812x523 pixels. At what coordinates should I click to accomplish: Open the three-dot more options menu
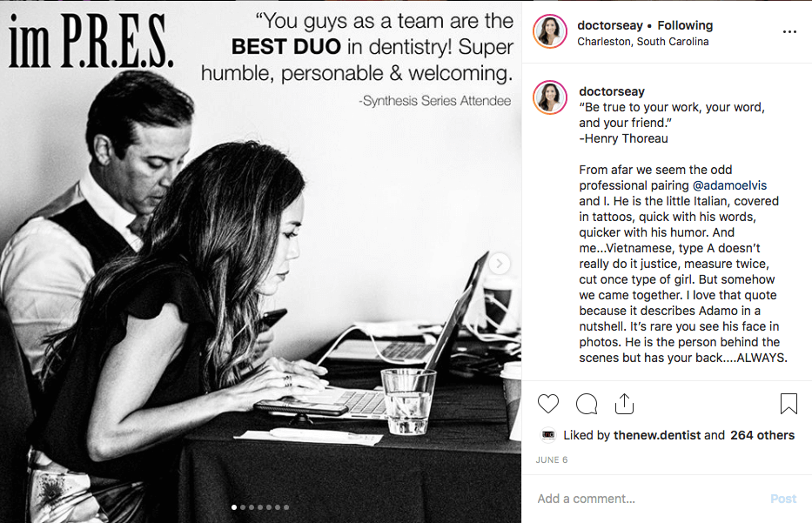(x=789, y=32)
